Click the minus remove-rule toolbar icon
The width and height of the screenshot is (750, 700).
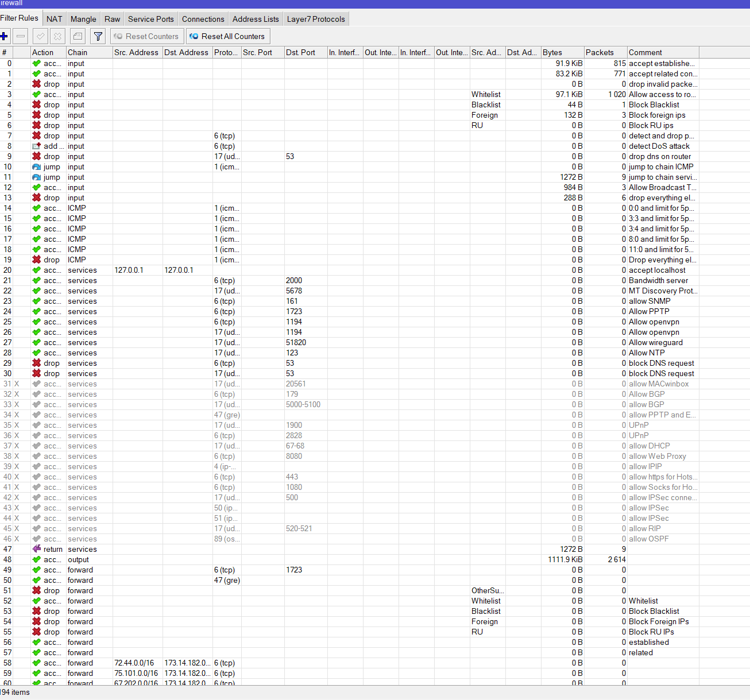tap(21, 36)
